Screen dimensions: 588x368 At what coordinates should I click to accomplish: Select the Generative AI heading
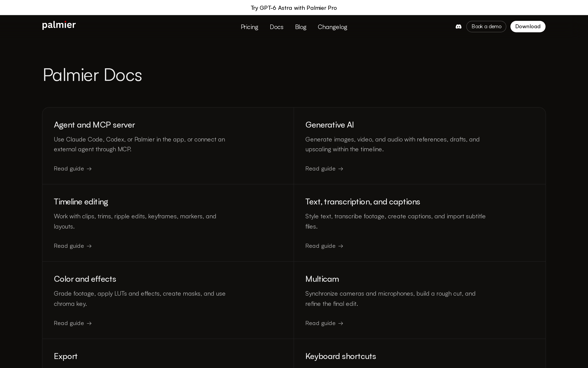coord(330,125)
